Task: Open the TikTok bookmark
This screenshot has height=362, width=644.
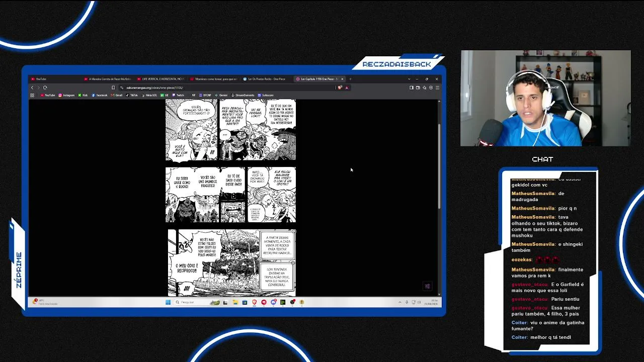Action: point(132,95)
